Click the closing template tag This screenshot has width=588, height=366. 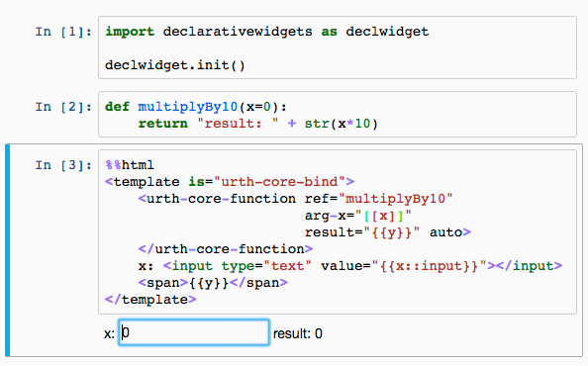point(150,300)
